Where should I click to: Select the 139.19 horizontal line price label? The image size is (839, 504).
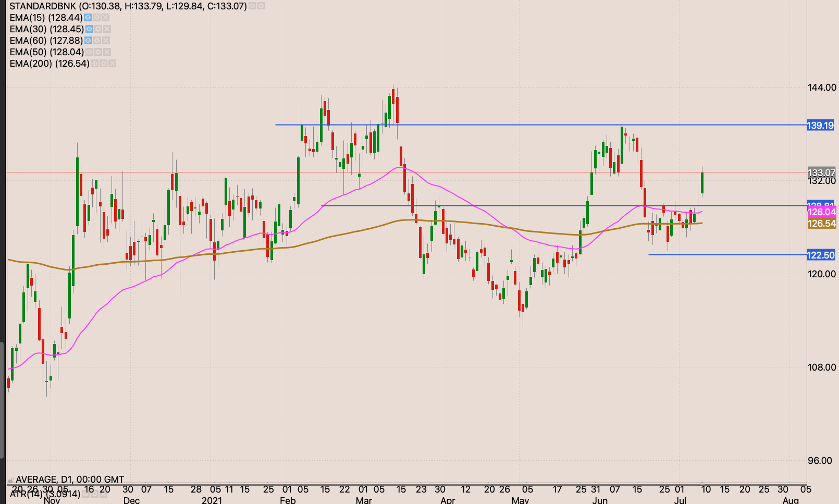(x=820, y=125)
